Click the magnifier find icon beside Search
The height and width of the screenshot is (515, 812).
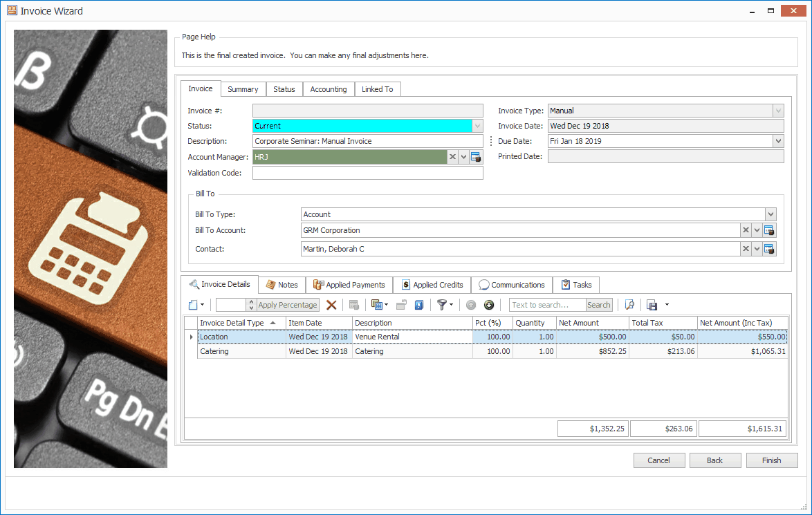point(629,305)
